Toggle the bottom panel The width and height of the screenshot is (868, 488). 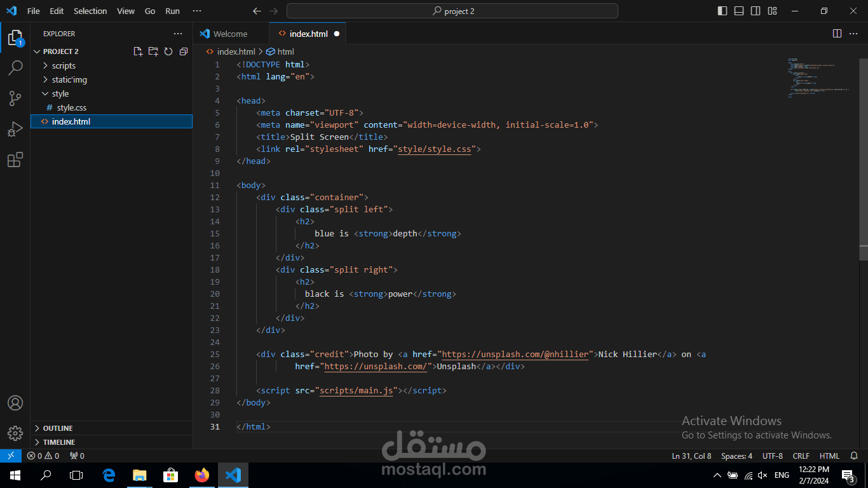pos(739,11)
